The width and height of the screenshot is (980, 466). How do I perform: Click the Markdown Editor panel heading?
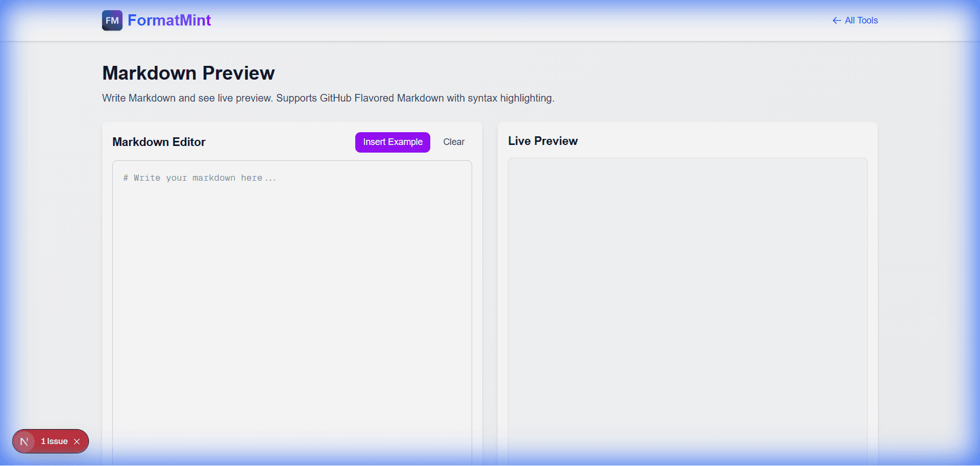pos(159,142)
